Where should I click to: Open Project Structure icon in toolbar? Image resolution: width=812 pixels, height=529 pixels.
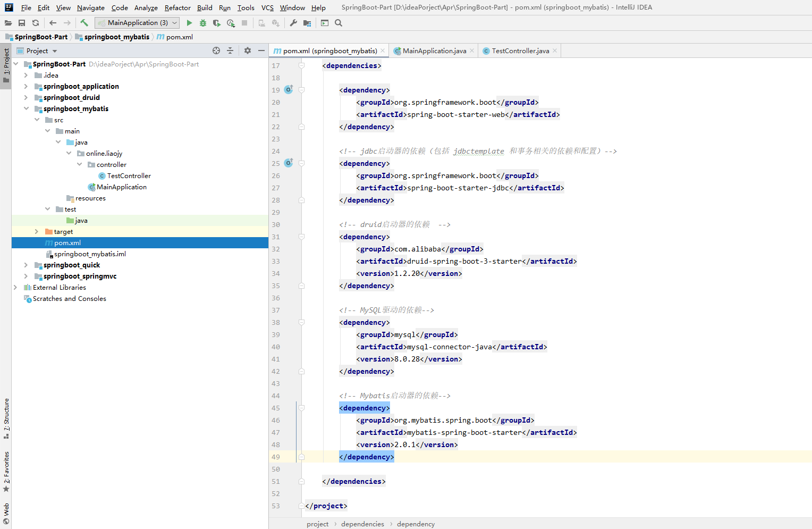coord(307,23)
